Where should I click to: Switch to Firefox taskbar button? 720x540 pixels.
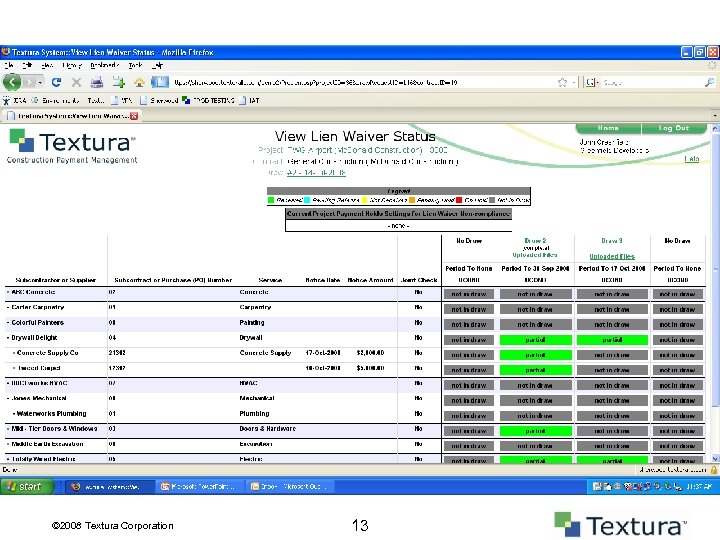coord(108,487)
